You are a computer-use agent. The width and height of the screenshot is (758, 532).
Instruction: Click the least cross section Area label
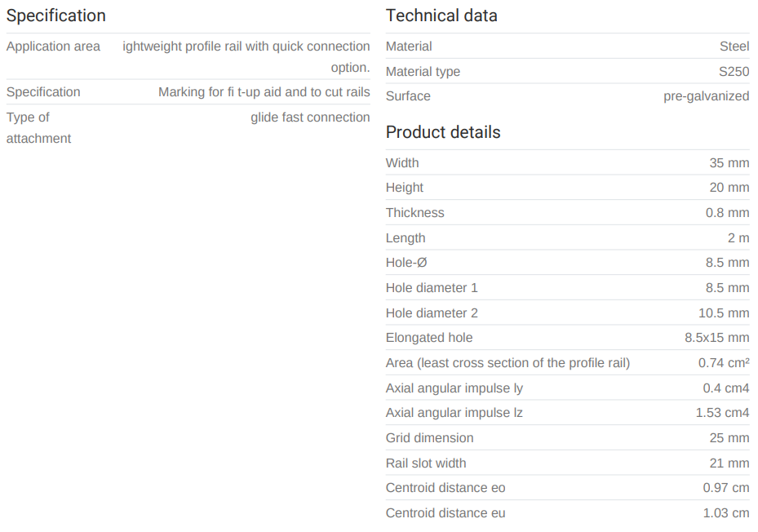point(508,363)
